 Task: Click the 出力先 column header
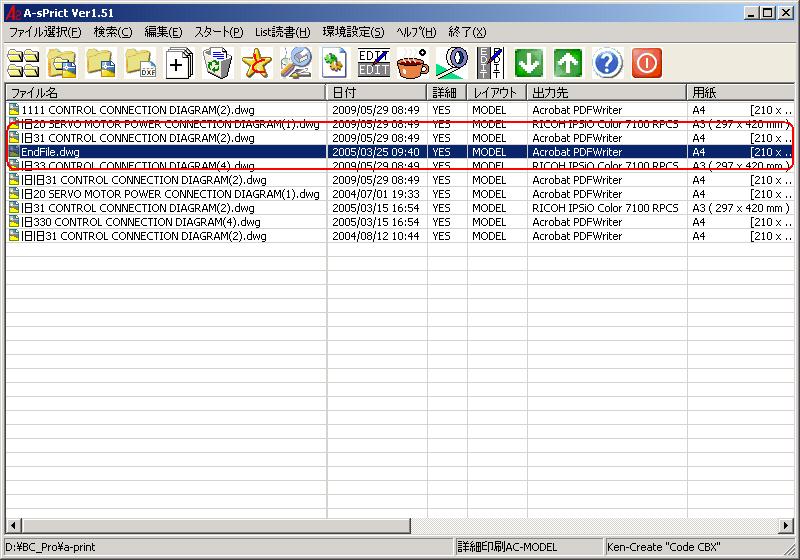606,92
